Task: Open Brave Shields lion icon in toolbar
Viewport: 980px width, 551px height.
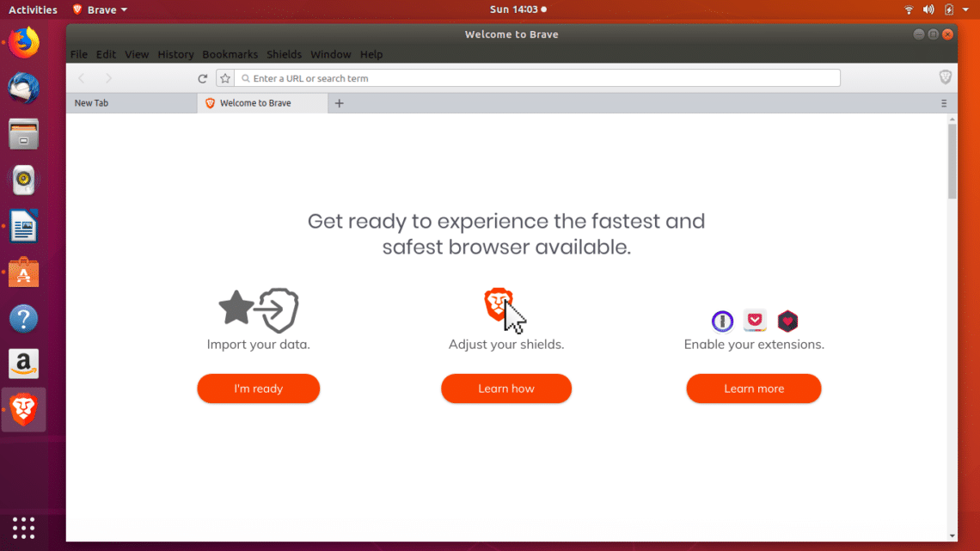Action: point(946,77)
